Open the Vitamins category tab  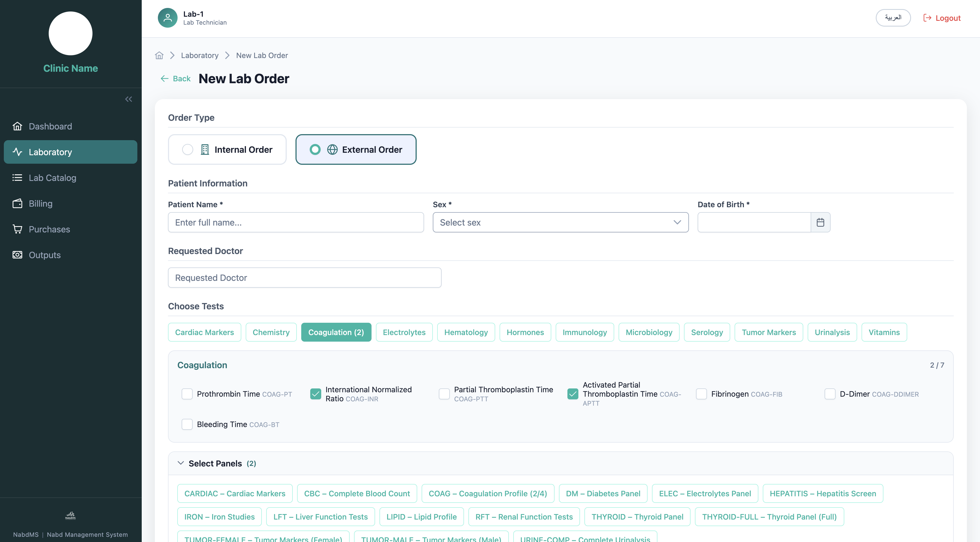tap(884, 332)
